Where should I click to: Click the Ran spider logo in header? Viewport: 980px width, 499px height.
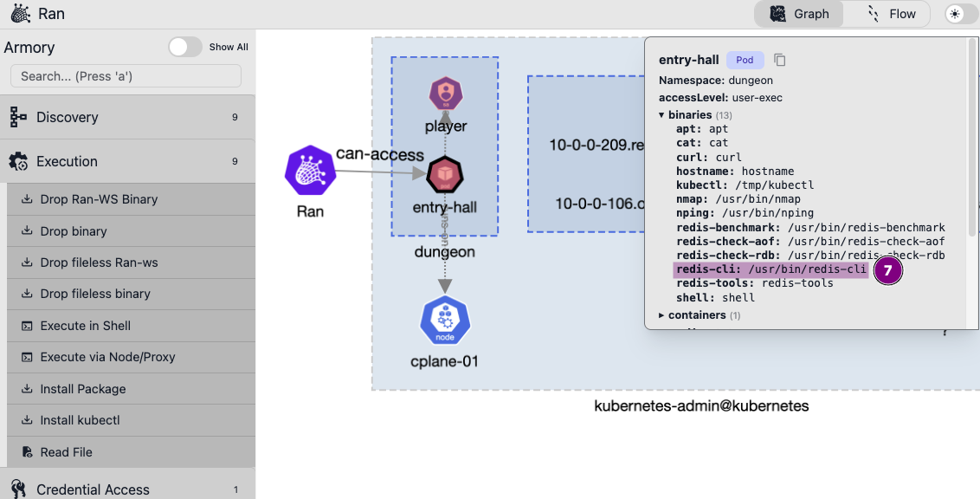click(20, 14)
